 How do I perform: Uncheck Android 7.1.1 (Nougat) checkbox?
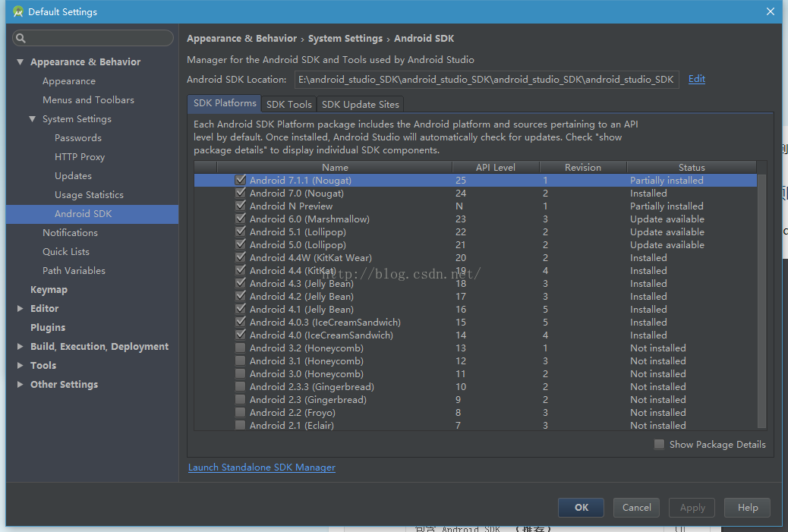click(x=240, y=180)
